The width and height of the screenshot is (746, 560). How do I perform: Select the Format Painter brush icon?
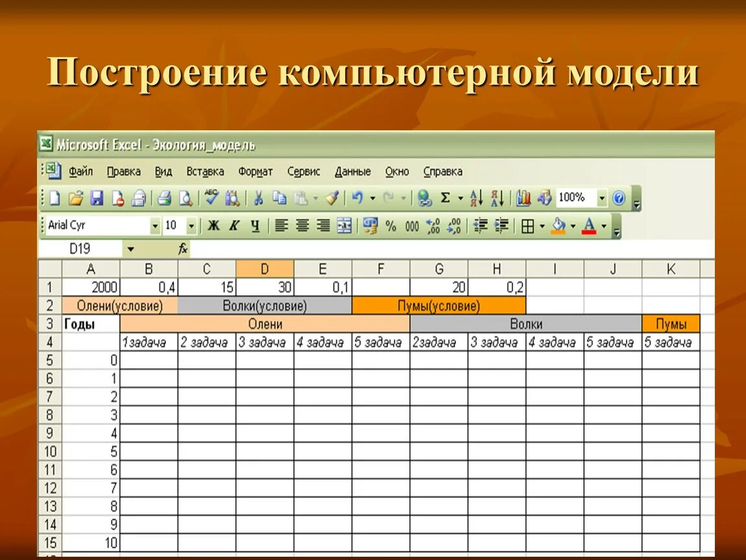[x=333, y=198]
